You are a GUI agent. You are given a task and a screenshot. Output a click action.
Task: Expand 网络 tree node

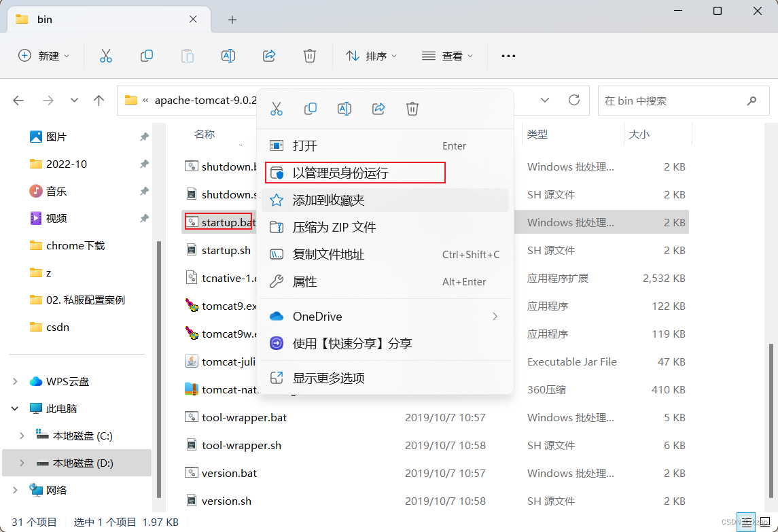click(15, 491)
